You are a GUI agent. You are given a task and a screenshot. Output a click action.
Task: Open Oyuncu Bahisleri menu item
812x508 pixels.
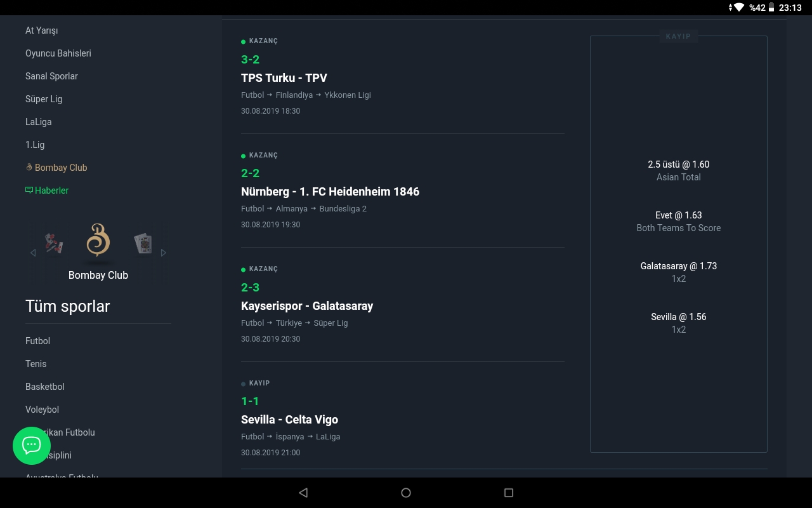pyautogui.click(x=58, y=53)
